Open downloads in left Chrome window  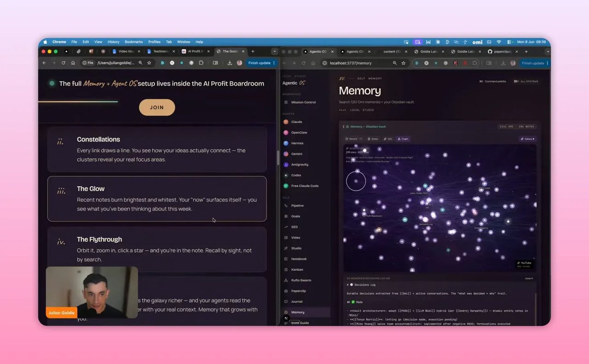click(230, 63)
